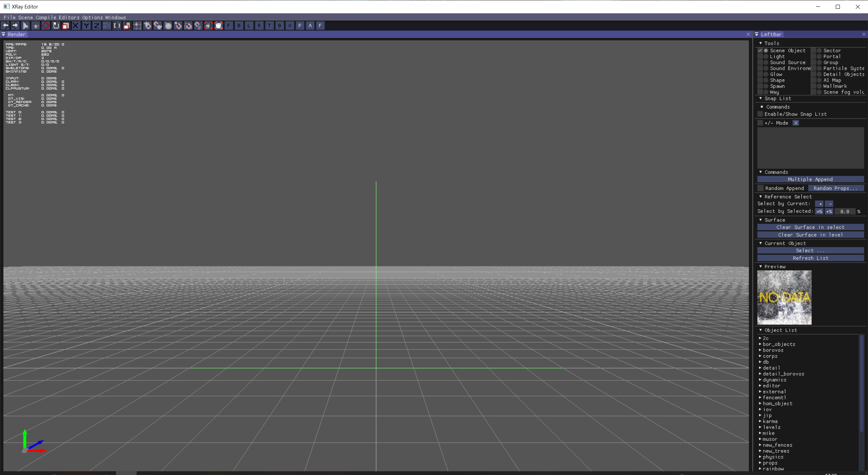The image size is (868, 475).
Task: Switch to Top view T button
Action: [270, 25]
